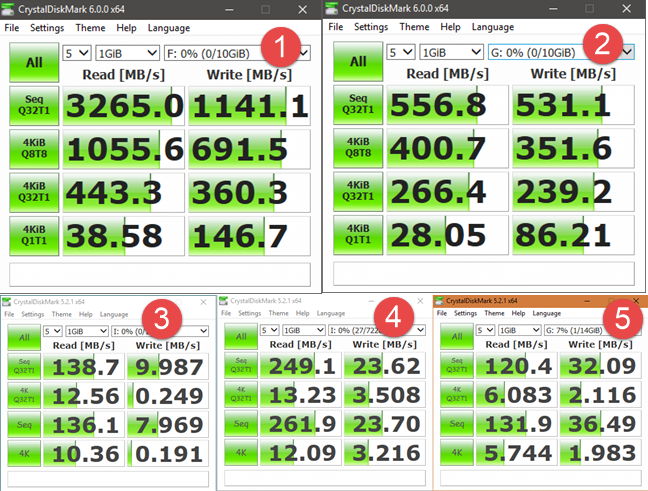
Task: Click the CrystalDiskMark icon in the F: drive window title bar
Action: click(8, 9)
